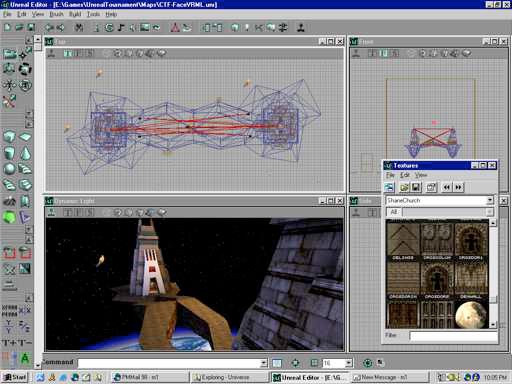Image resolution: width=512 pixels, height=384 pixels.
Task: Open the Sound browser speaker icon
Action: pos(133,28)
